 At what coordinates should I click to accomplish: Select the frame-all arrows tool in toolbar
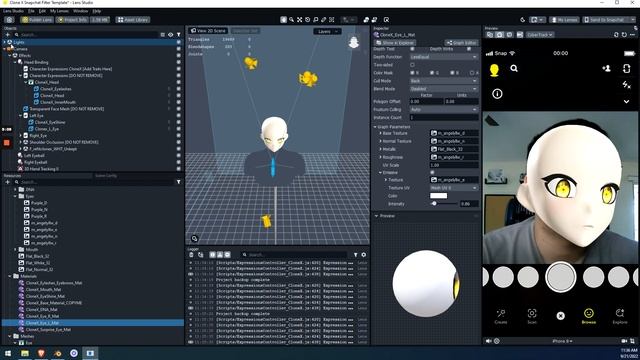[300, 20]
